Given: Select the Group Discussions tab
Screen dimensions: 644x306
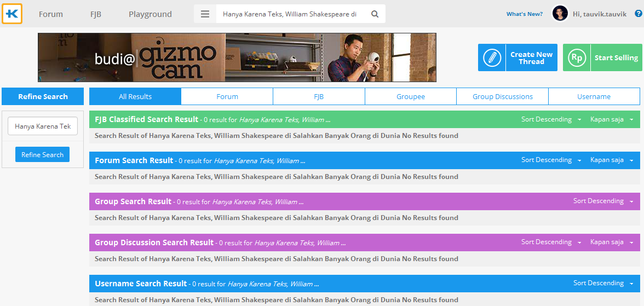Looking at the screenshot, I should pos(502,96).
